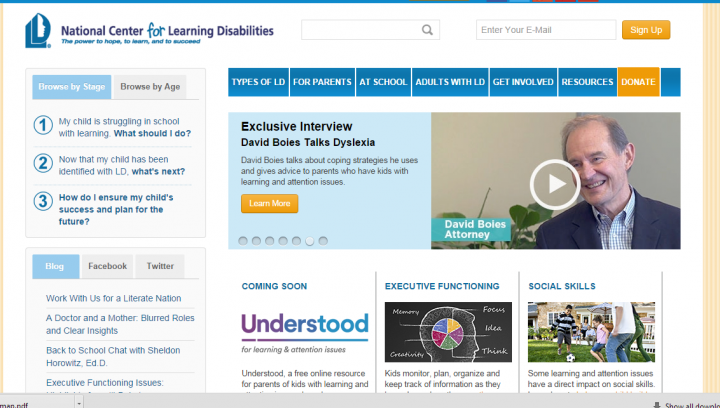This screenshot has height=408, width=720.
Task: Click the step 3 circle icon
Action: [43, 201]
